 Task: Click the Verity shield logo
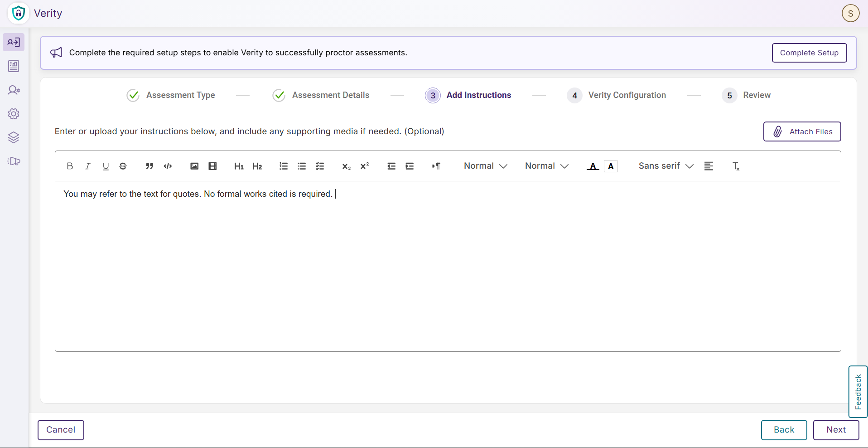point(18,13)
